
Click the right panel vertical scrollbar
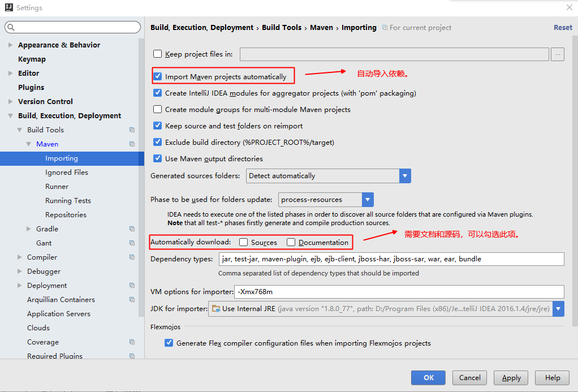coord(575,180)
